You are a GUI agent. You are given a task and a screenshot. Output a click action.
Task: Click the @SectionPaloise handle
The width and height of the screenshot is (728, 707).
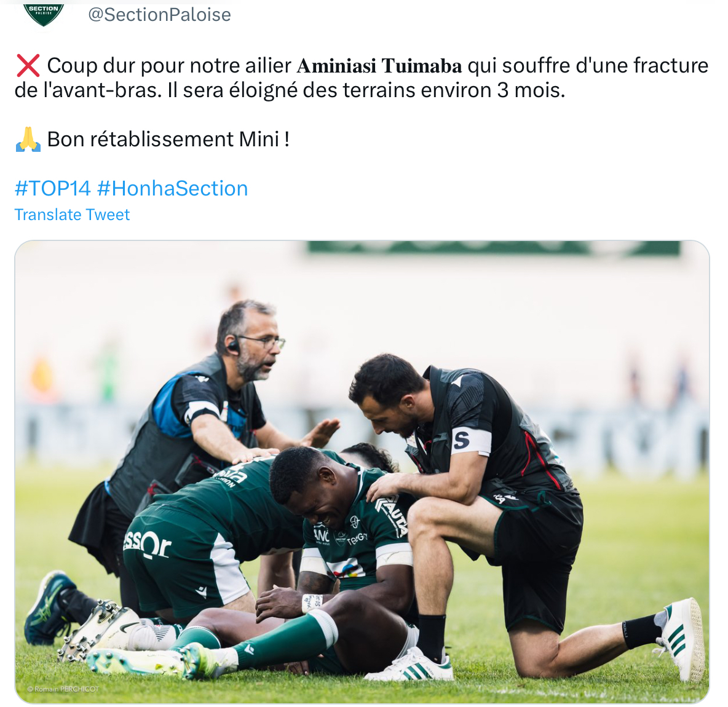(159, 15)
